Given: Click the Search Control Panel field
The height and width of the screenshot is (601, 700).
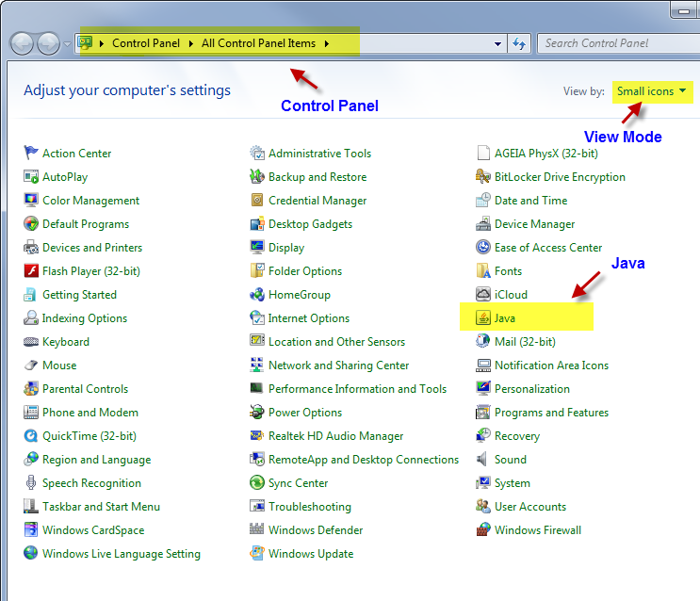Looking at the screenshot, I should pos(618,43).
